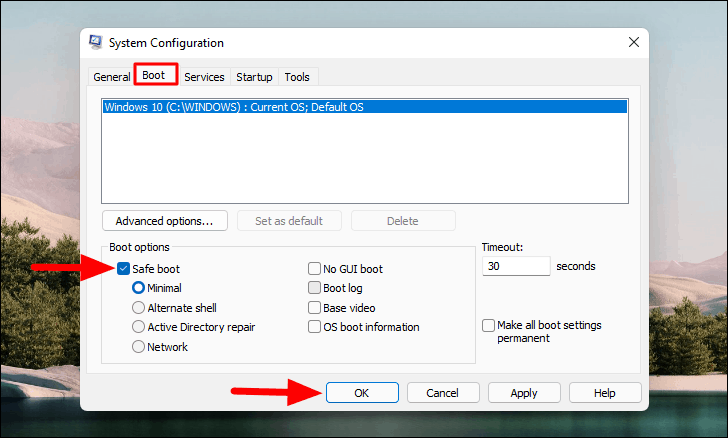Open Advanced options for boot
Viewport: 728px width, 438px height.
[x=165, y=221]
